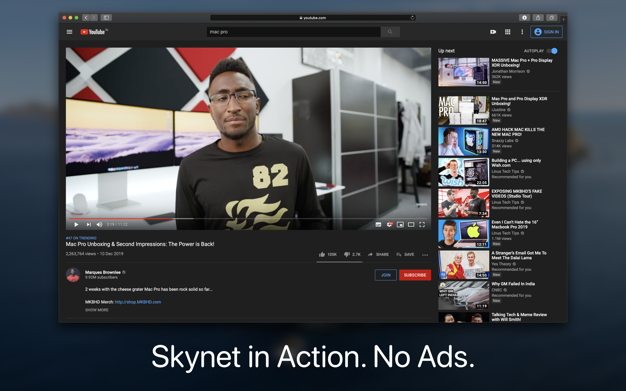Click the Snazzy Labs channel name
The width and height of the screenshot is (626, 391).
(502, 141)
